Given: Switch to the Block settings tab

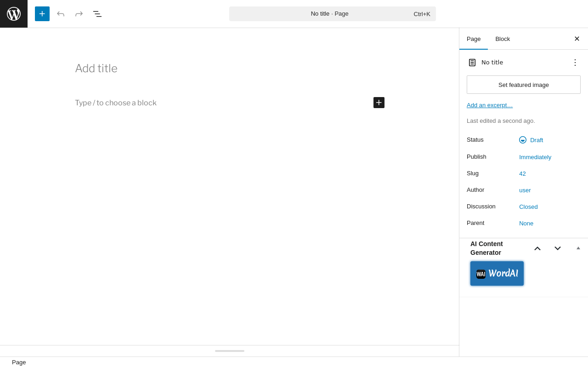Looking at the screenshot, I should click(503, 39).
